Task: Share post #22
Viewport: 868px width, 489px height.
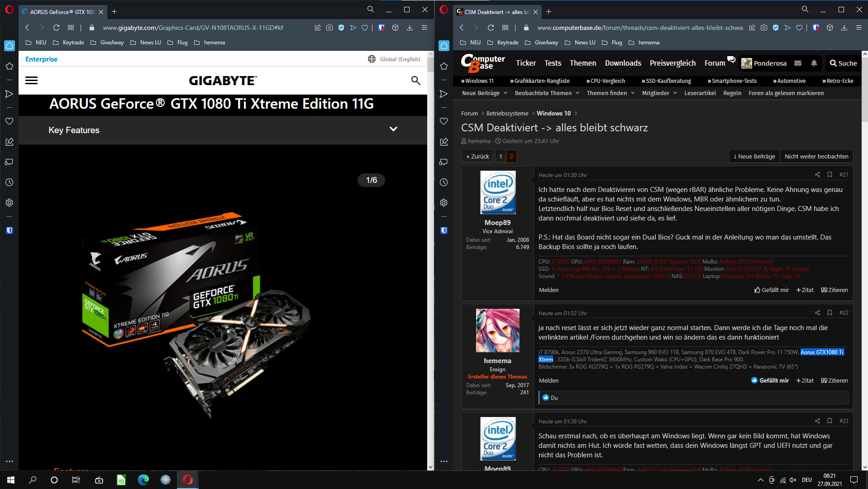Action: point(817,313)
